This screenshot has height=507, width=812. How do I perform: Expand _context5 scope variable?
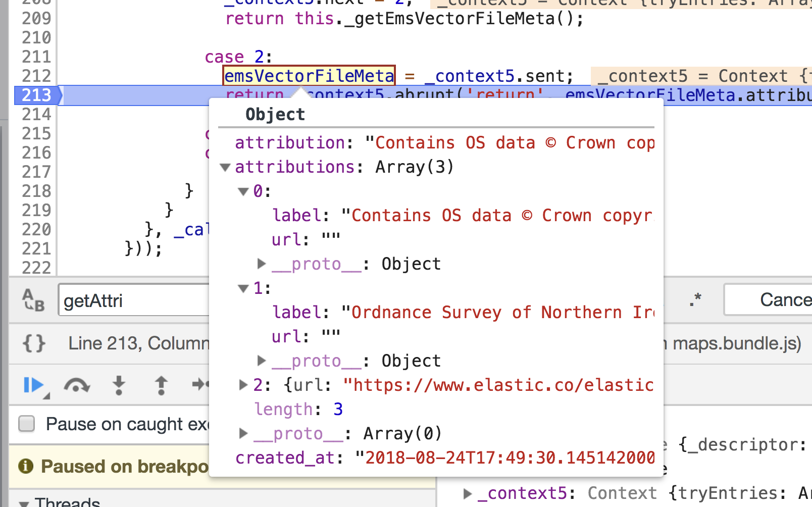[x=468, y=493]
